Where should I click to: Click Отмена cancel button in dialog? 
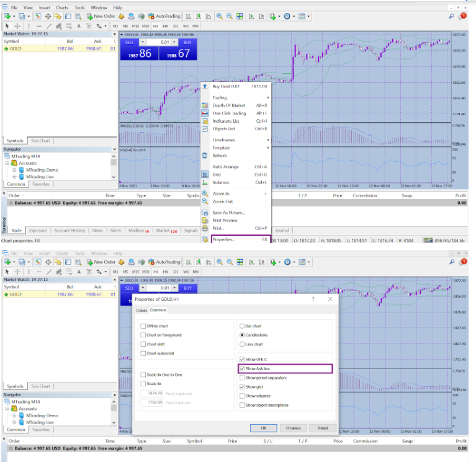(294, 428)
